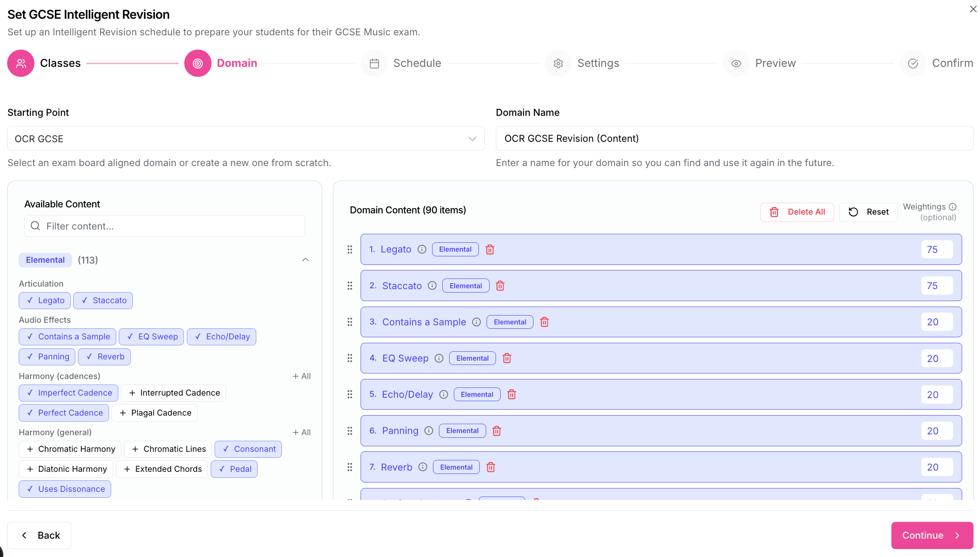
Task: Click the Reset button above Domain Content
Action: (868, 212)
